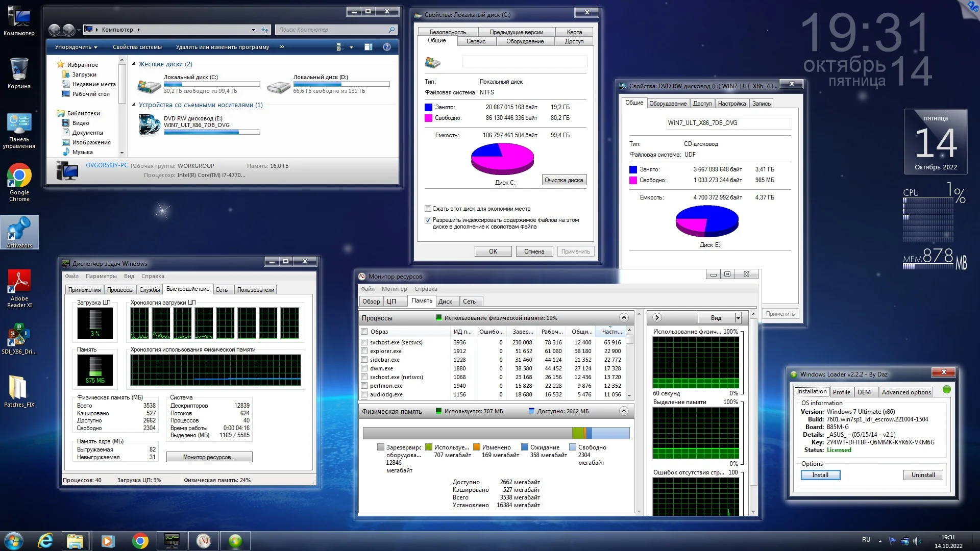980x551 pixels.
Task: Click Internet Explorer taskbar icon
Action: [46, 541]
